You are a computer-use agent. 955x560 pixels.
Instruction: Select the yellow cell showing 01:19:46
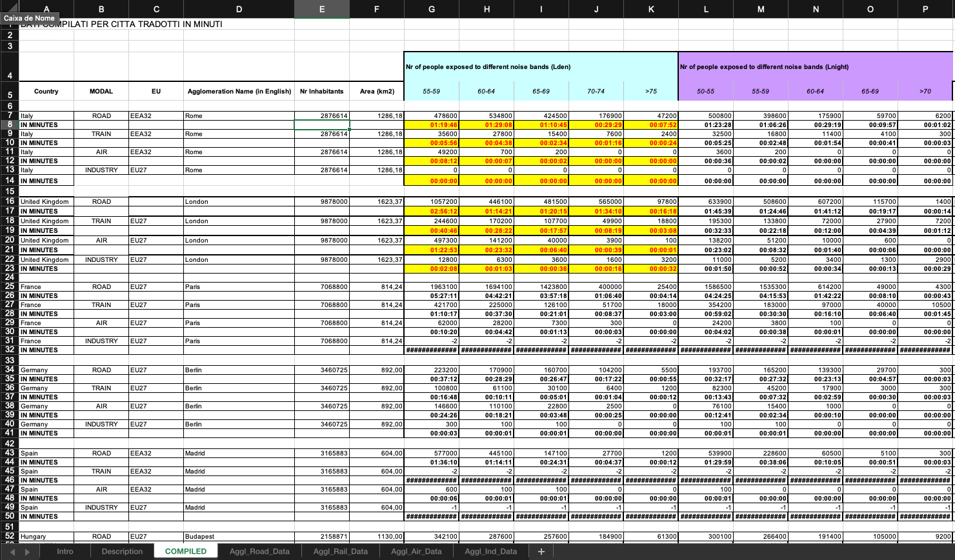point(432,125)
